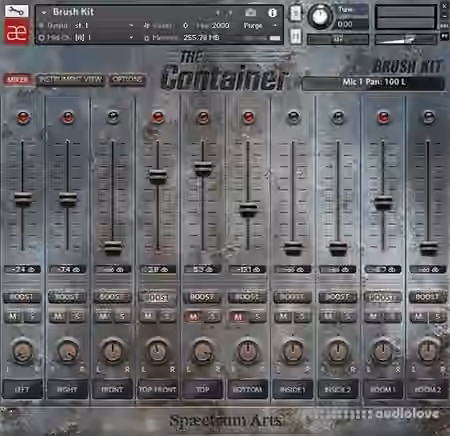
Task: Unmute the TOP channel via M button
Action: [194, 316]
